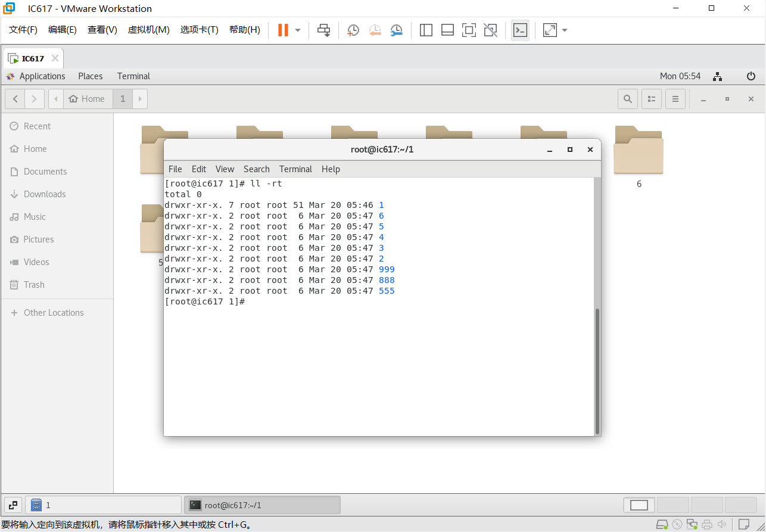The height and width of the screenshot is (532, 766).
Task: Click the terminal window's vertical scrollbar
Action: (x=597, y=371)
